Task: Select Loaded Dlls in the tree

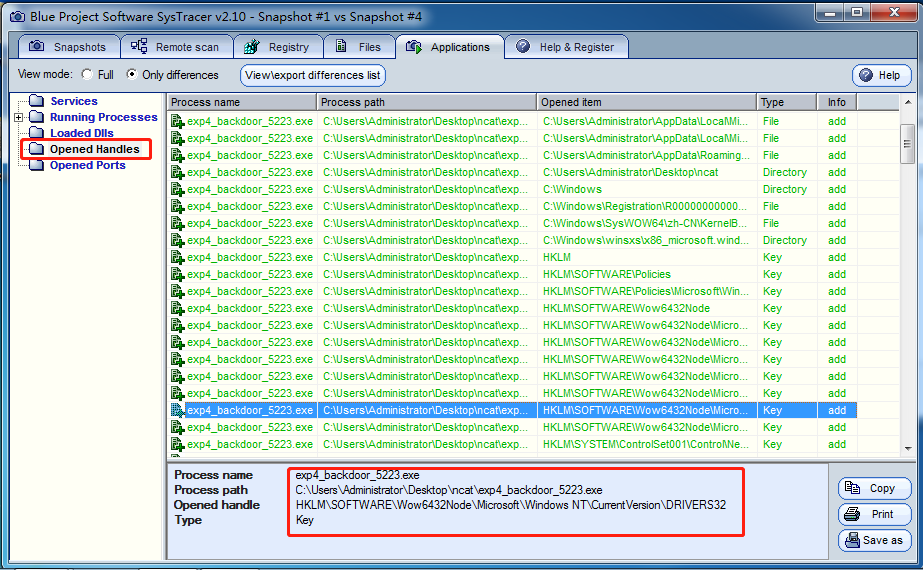Action: [x=82, y=133]
